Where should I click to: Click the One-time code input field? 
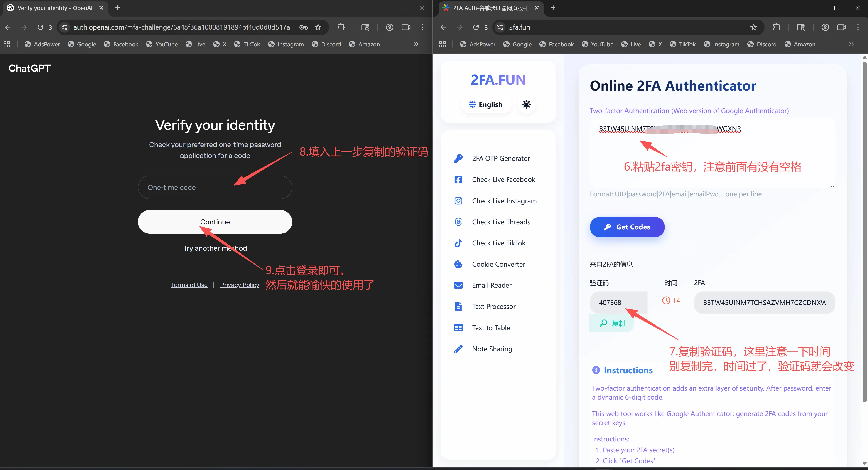(215, 187)
